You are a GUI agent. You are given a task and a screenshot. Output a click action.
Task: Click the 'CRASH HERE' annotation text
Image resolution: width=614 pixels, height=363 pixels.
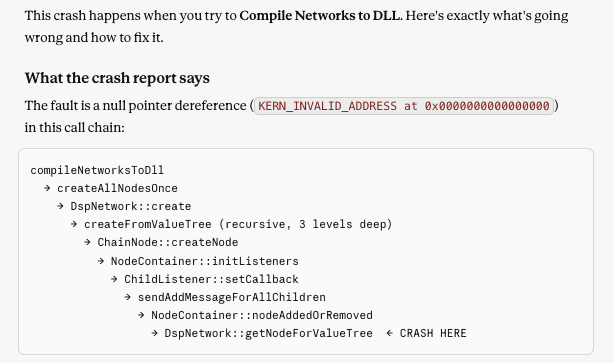(433, 333)
